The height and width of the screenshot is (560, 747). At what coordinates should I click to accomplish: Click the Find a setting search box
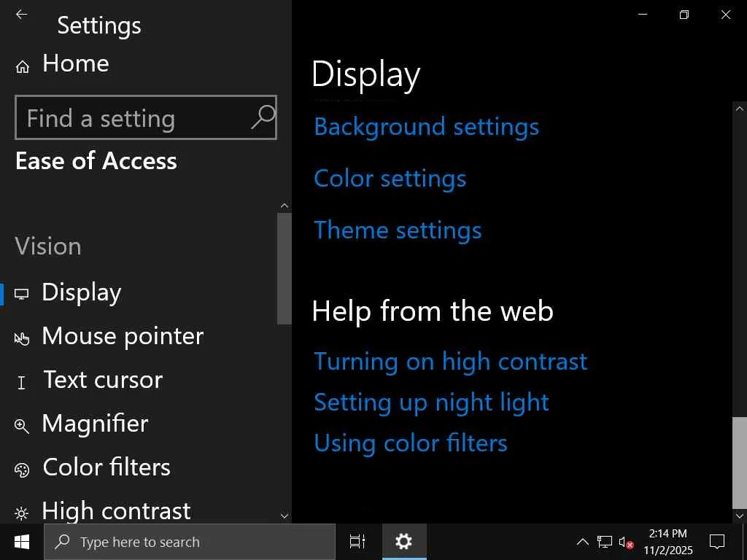coord(135,118)
